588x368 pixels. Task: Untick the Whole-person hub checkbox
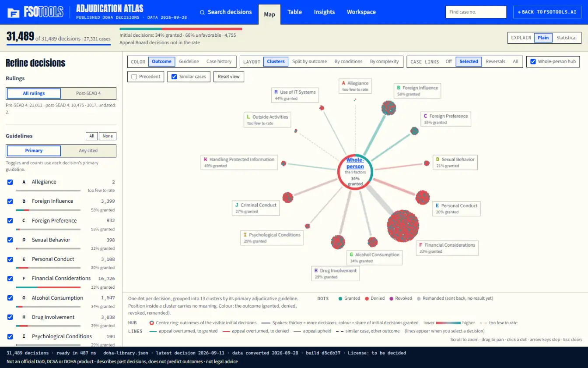533,62
